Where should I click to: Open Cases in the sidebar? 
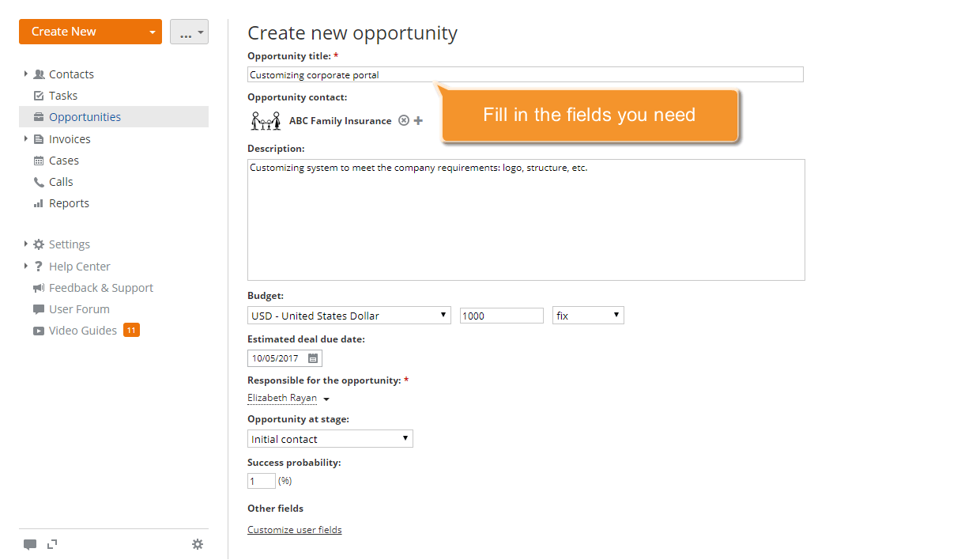64,161
